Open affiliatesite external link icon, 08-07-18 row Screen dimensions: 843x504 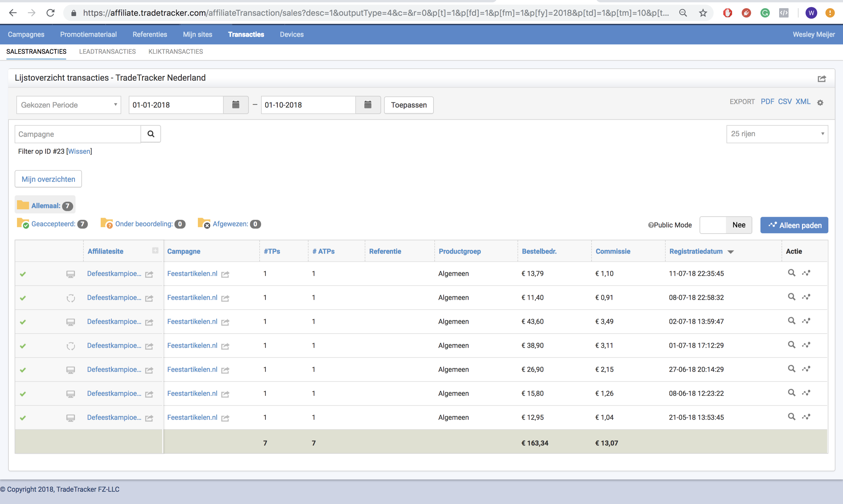click(149, 298)
